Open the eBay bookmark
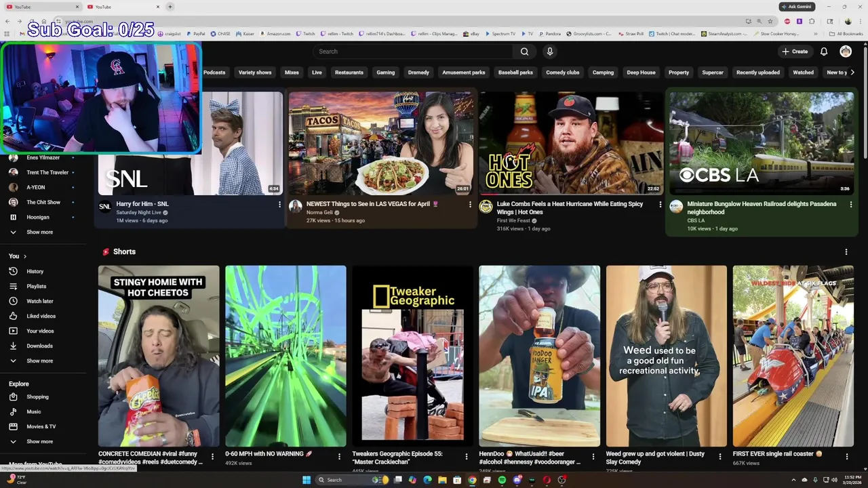 coord(471,33)
